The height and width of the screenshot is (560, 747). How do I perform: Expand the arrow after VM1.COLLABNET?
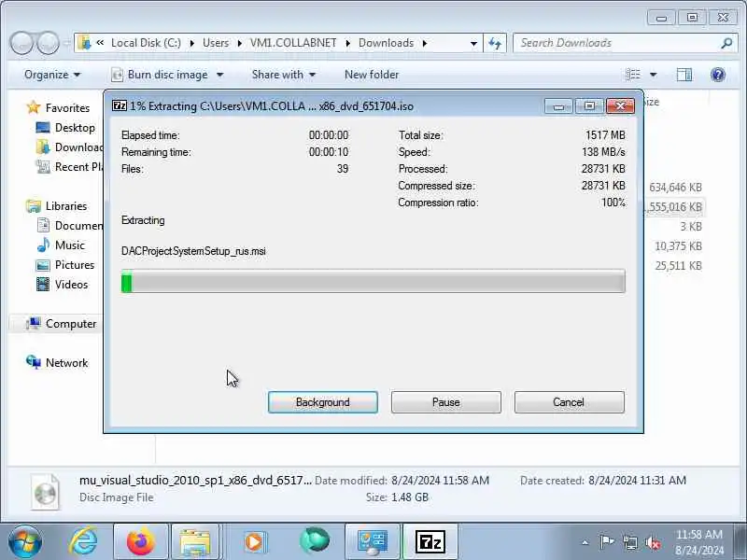click(x=347, y=43)
